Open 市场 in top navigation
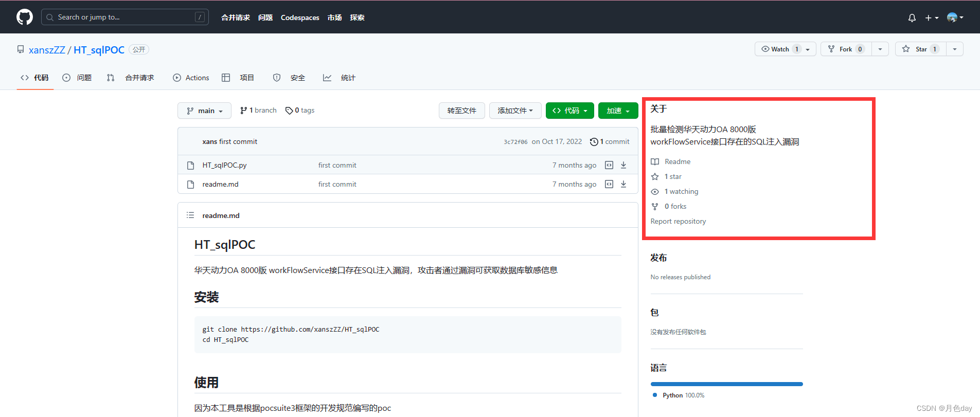The image size is (980, 417). pos(335,17)
